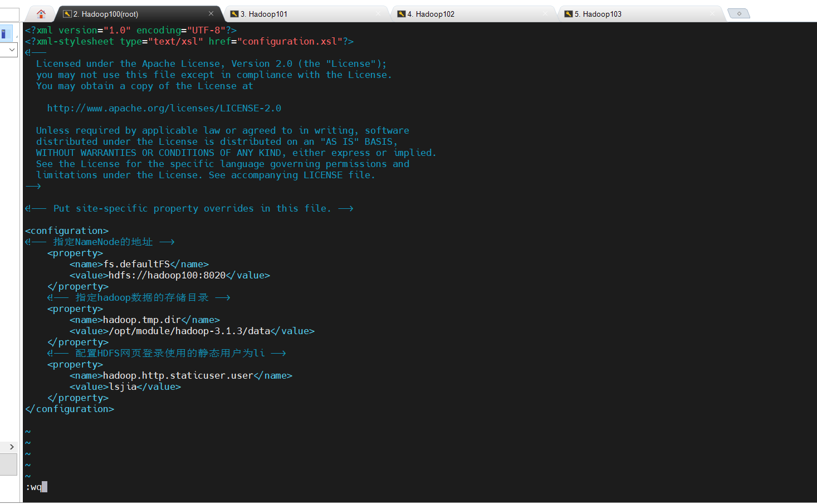Click hadoop.http.staticuser.user name text
The width and height of the screenshot is (817, 504).
[x=178, y=375]
